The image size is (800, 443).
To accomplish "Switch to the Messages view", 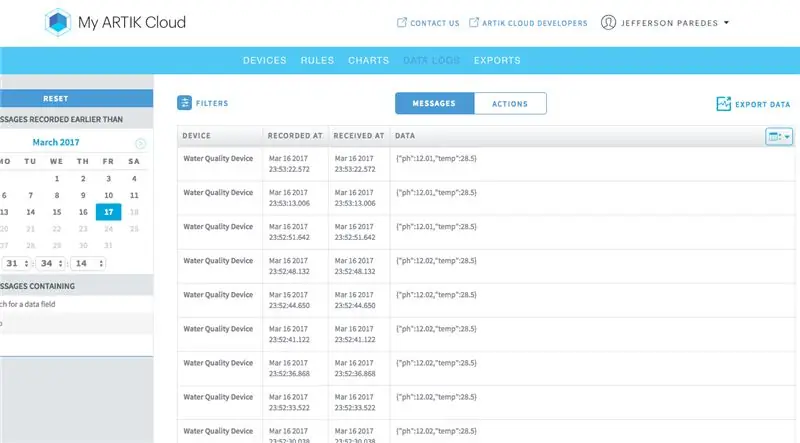I will click(x=434, y=103).
